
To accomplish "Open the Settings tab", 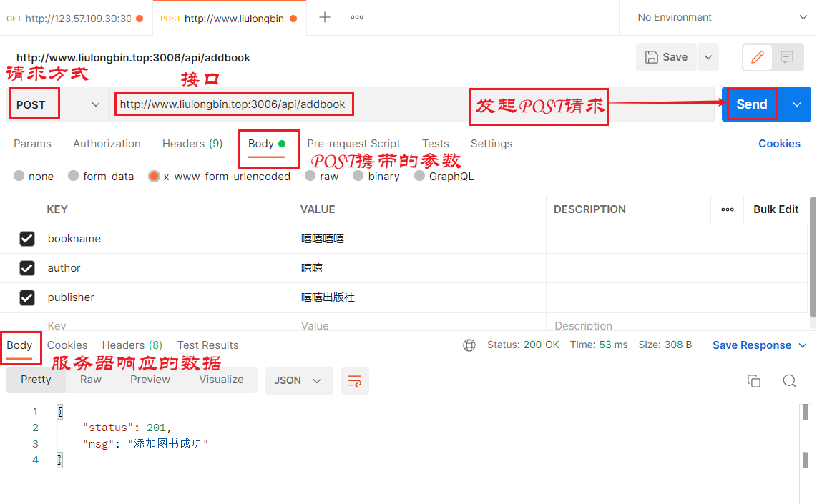I will [x=491, y=144].
